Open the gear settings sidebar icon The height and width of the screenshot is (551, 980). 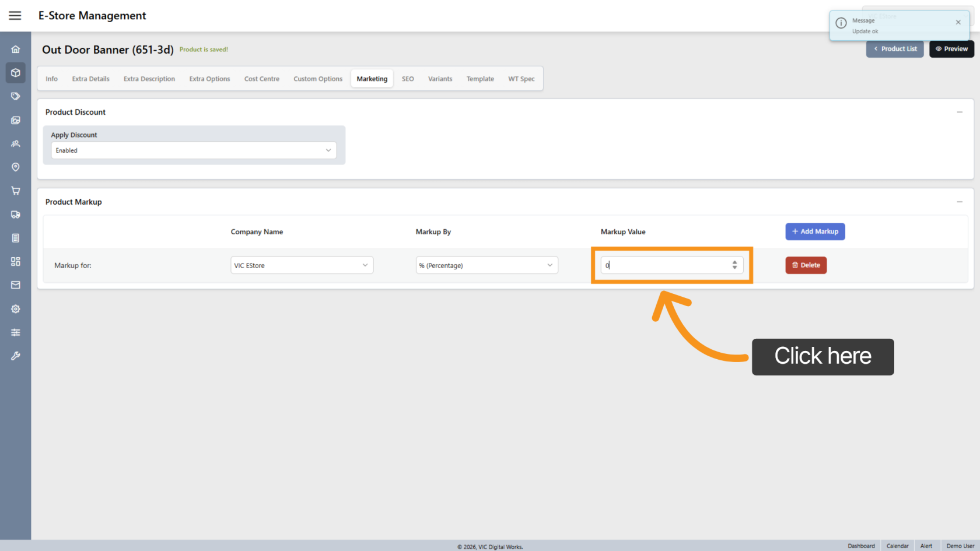tap(16, 309)
